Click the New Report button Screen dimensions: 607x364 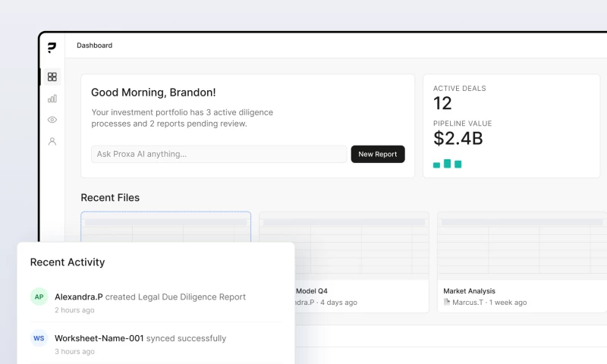378,154
